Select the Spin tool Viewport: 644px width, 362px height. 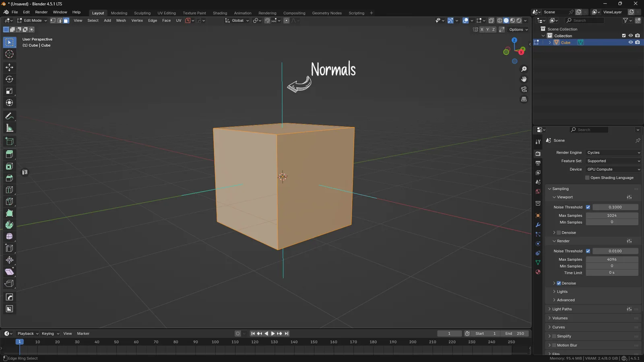pos(9,225)
